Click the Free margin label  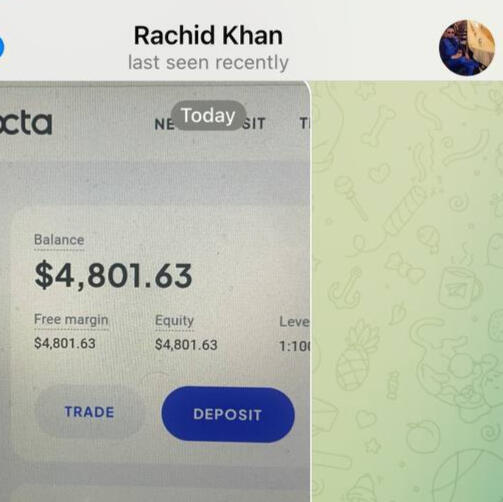pyautogui.click(x=71, y=320)
